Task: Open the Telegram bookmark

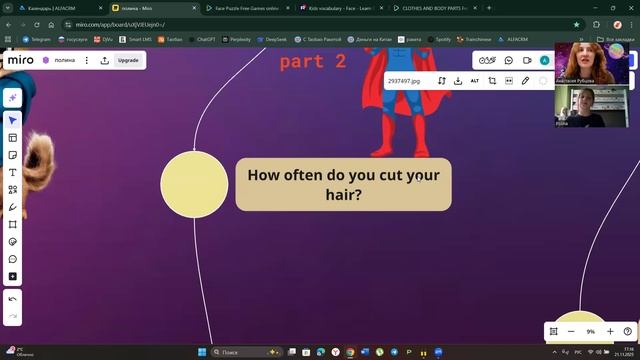Action: 37,40
